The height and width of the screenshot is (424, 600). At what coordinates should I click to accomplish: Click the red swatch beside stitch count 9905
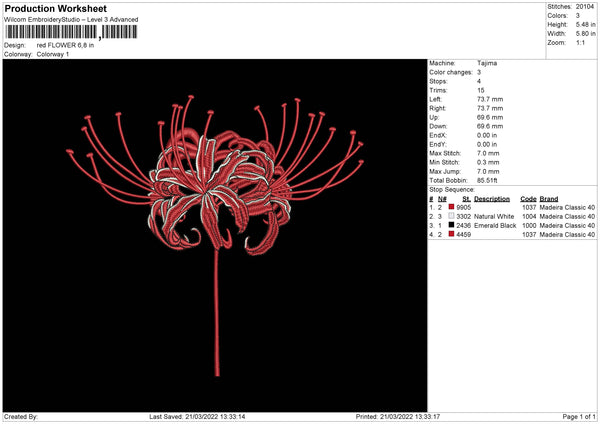452,207
